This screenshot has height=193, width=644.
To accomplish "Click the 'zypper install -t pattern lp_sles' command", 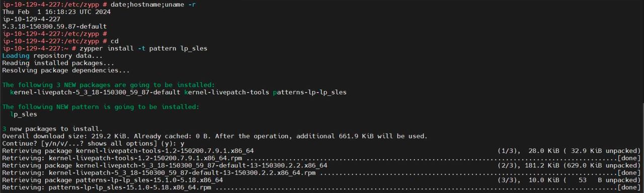I will [x=143, y=48].
